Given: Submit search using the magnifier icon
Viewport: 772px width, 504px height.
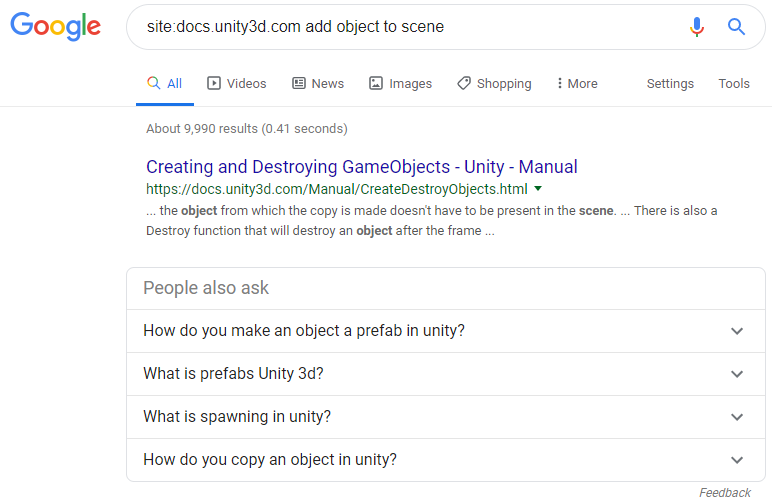Looking at the screenshot, I should click(736, 27).
